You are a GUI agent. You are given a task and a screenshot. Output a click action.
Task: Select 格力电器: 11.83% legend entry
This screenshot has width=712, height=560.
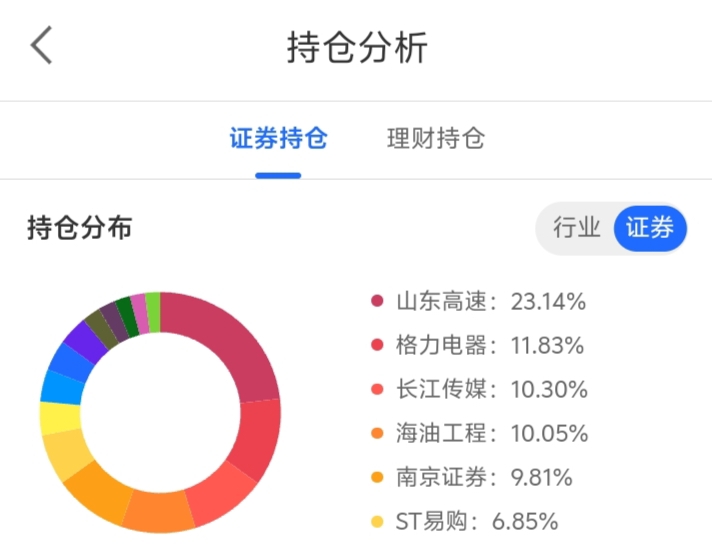tap(490, 345)
